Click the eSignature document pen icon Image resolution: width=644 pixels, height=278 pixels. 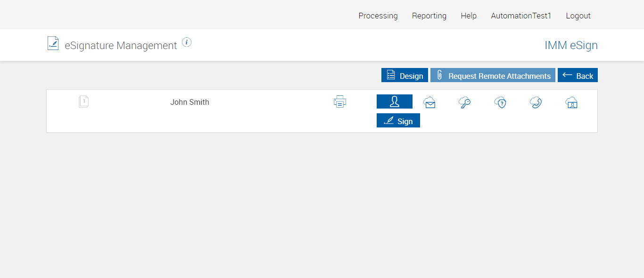[53, 43]
